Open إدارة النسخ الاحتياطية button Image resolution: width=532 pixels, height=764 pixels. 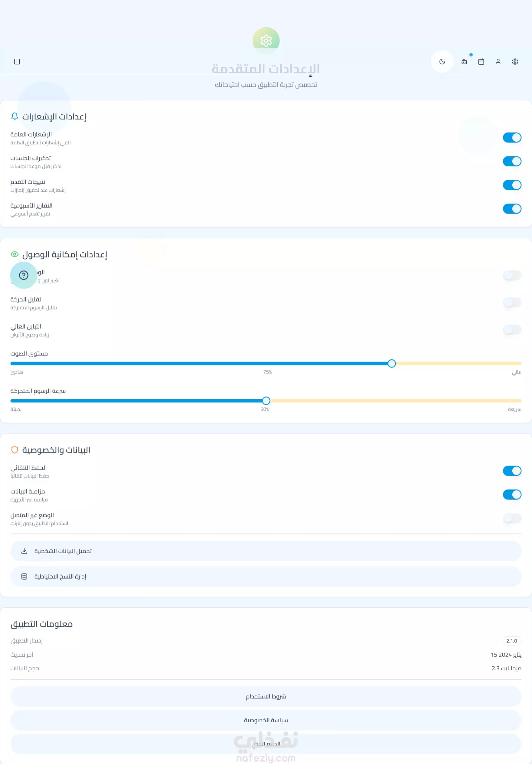266,576
